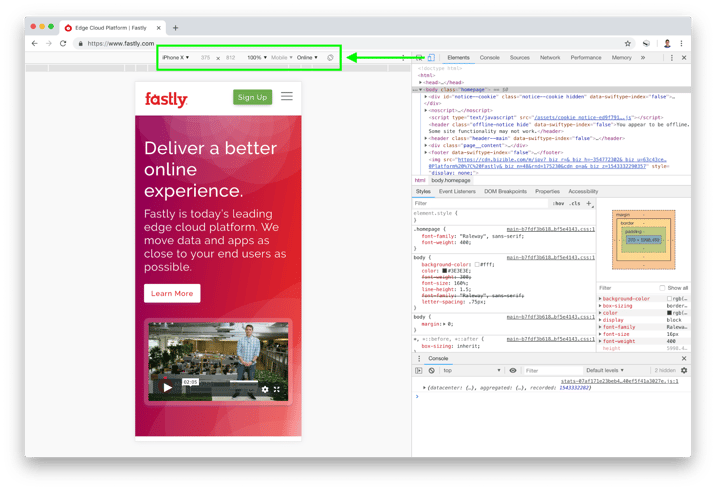Expand the footer element node
Viewport: 716px width, 490px height.
pos(426,153)
